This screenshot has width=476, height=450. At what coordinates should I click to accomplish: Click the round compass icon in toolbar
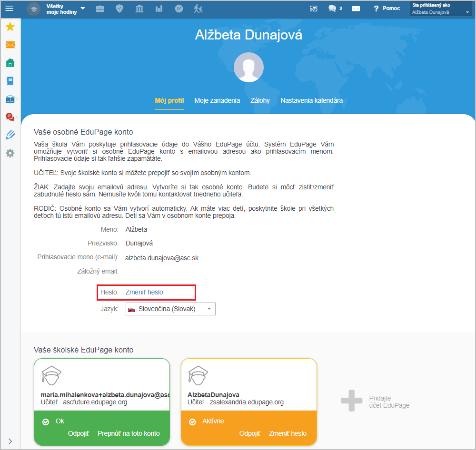[x=179, y=9]
